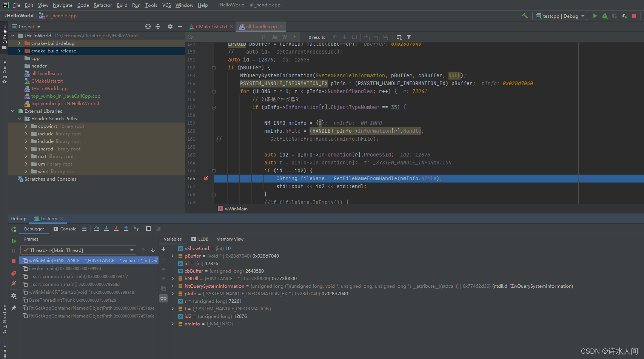Select JHelloWorld.cpp file in tree
The height and width of the screenshot is (359, 644).
click(49, 89)
